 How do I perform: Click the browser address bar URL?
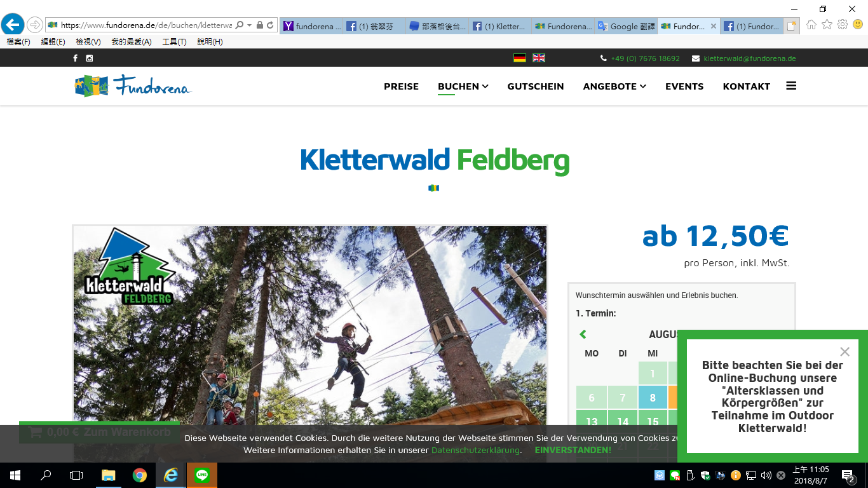pos(146,25)
